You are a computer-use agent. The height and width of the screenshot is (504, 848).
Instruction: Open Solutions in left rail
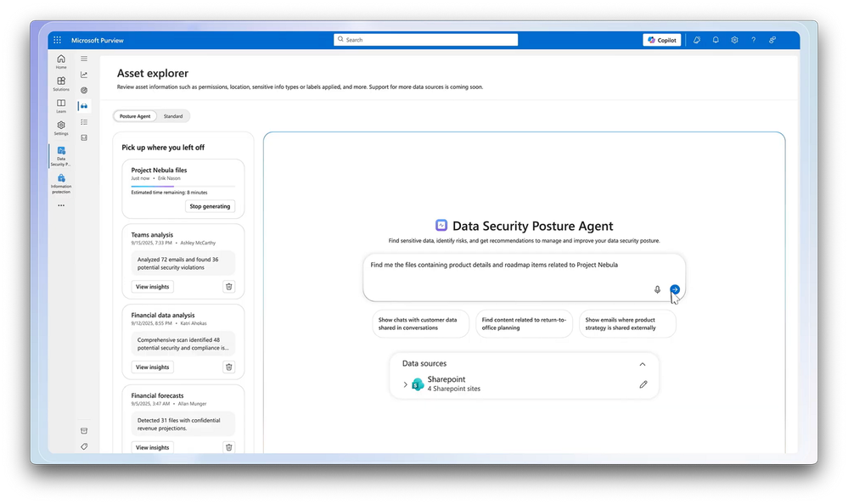pos(61,84)
